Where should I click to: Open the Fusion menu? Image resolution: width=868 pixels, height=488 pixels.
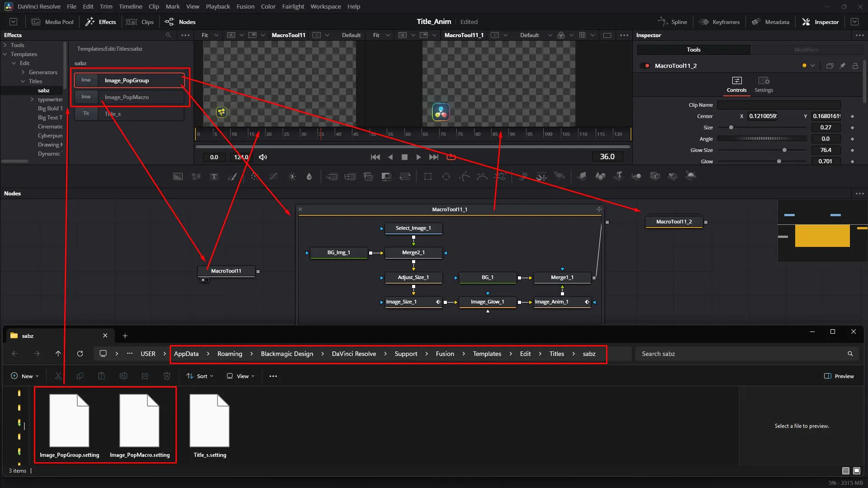point(245,6)
